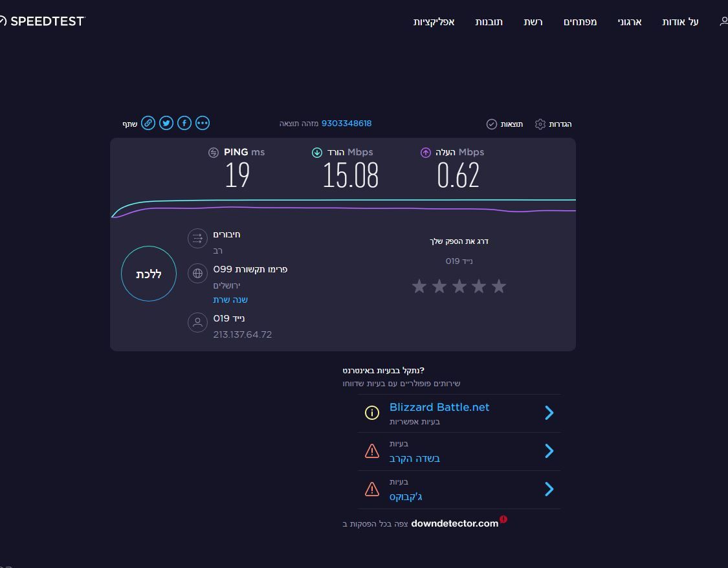This screenshot has height=568, width=728.
Task: Expand Blizzard Battle.net issue arrow
Action: pos(549,413)
